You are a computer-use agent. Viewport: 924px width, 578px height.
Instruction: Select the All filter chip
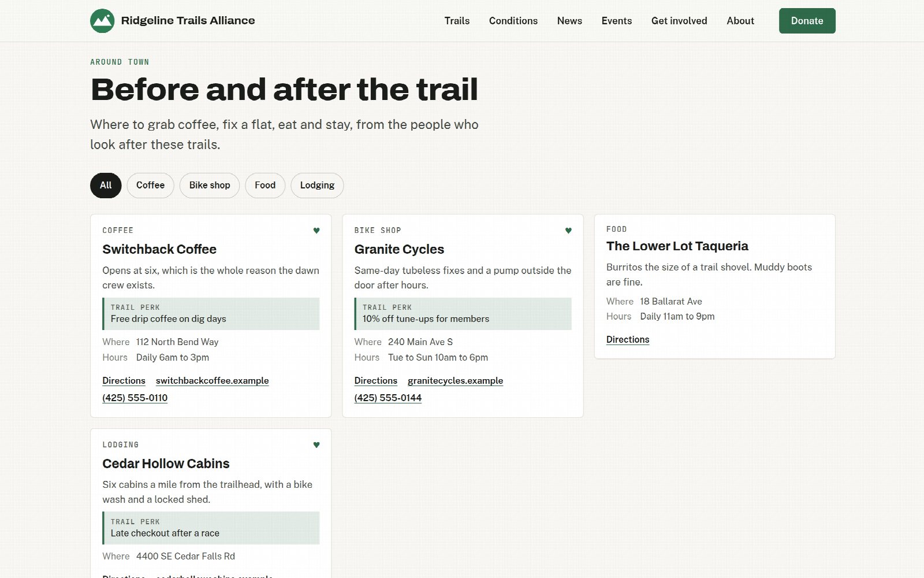click(106, 186)
